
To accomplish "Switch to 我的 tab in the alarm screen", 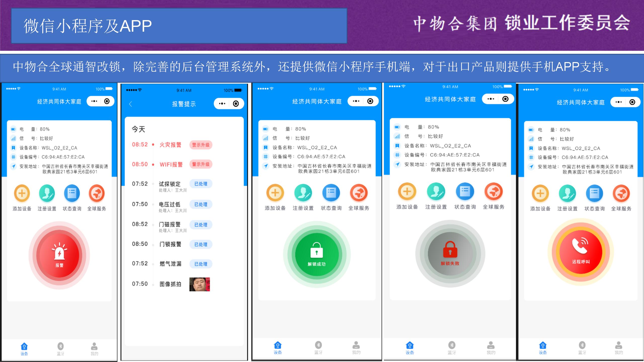I will tap(94, 349).
